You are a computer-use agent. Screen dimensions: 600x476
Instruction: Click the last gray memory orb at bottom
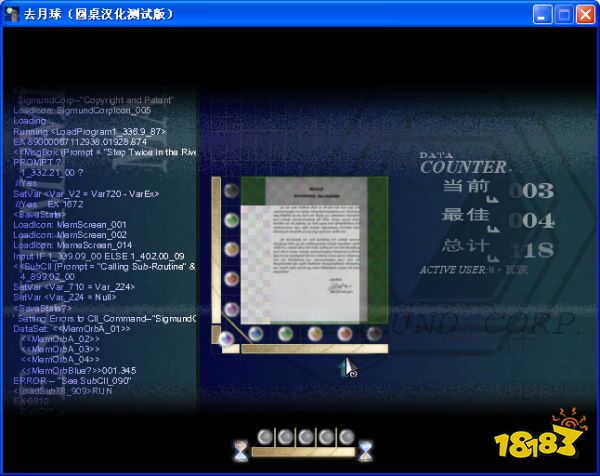(x=346, y=437)
